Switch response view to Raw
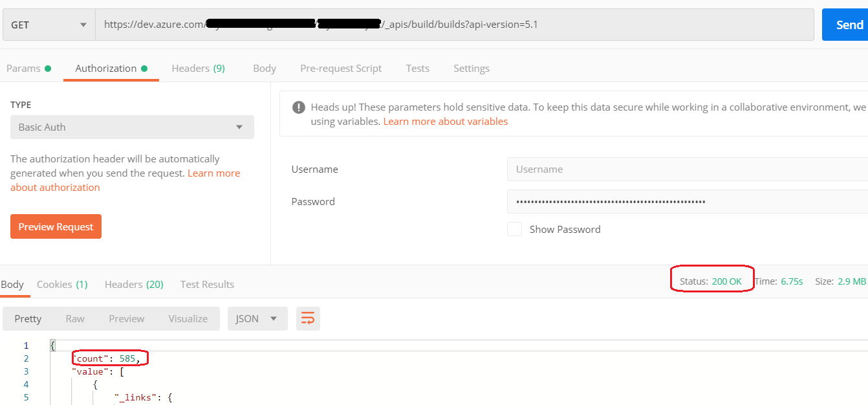This screenshot has height=405, width=868. pos(75,318)
